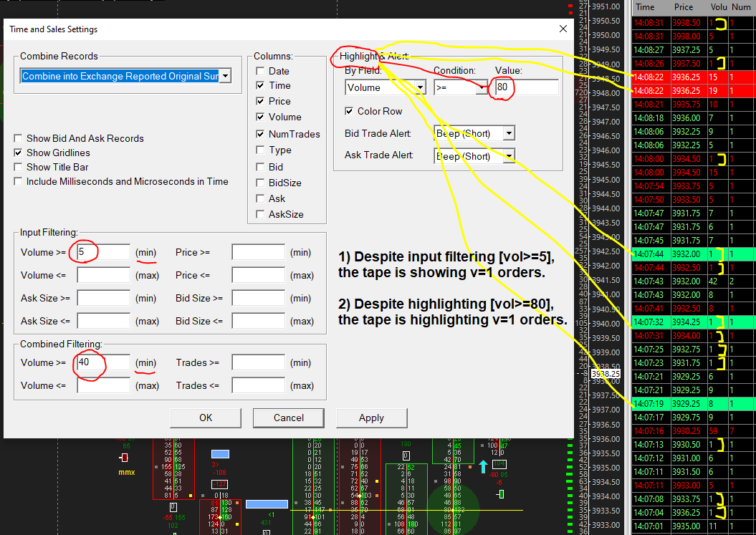
Task: Check Include Milliseconds and Microseconds in Time
Action: (19, 181)
